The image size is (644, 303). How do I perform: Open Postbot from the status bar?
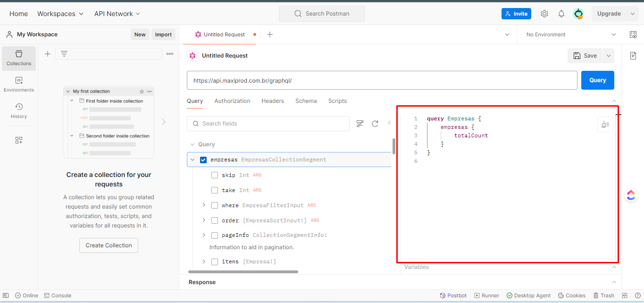453,295
